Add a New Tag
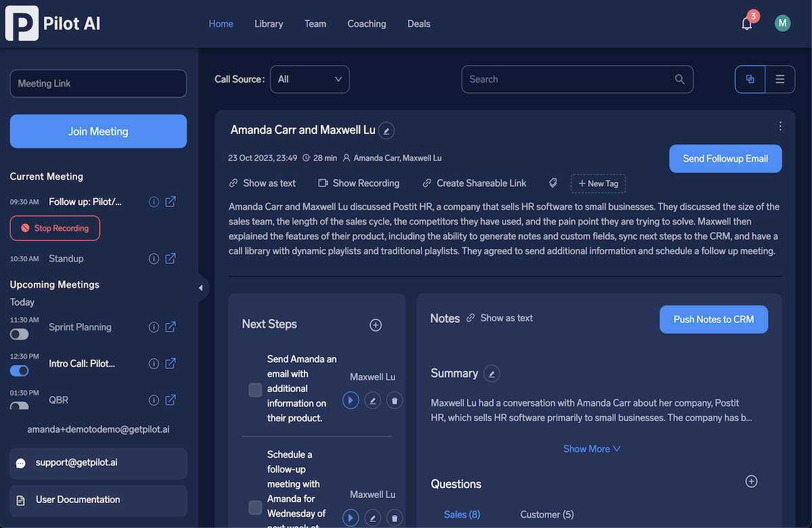The image size is (812, 528). pos(598,183)
